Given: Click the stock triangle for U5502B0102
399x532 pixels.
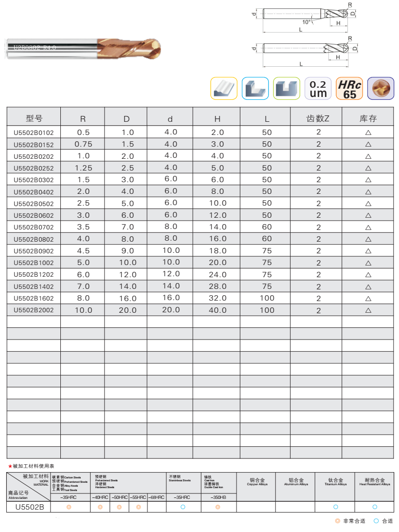Looking at the screenshot, I should (x=368, y=133).
